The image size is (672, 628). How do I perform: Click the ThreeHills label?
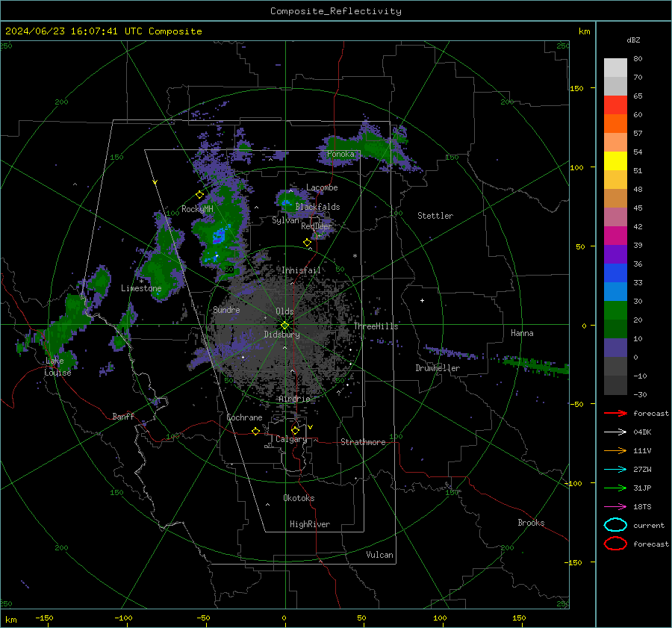click(376, 326)
